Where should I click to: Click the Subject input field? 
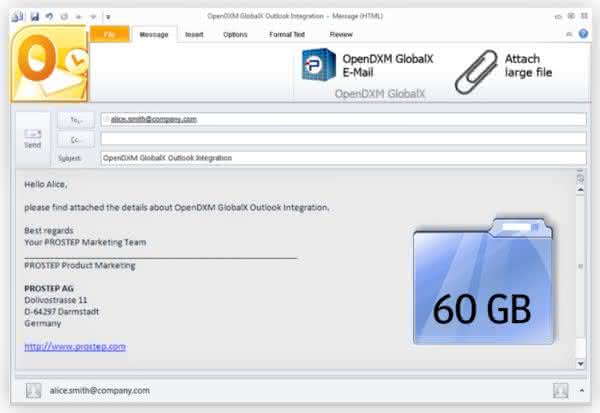(x=343, y=158)
